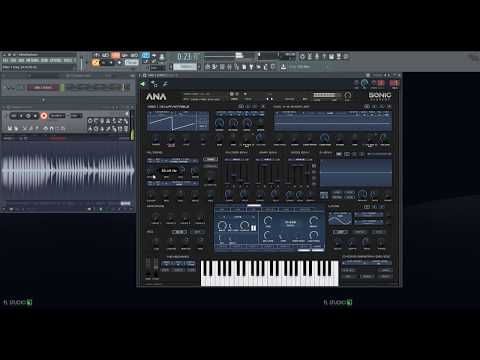480x360 pixels.
Task: Open the upper dropdown beside the LFO waveform
Action: coord(369,214)
